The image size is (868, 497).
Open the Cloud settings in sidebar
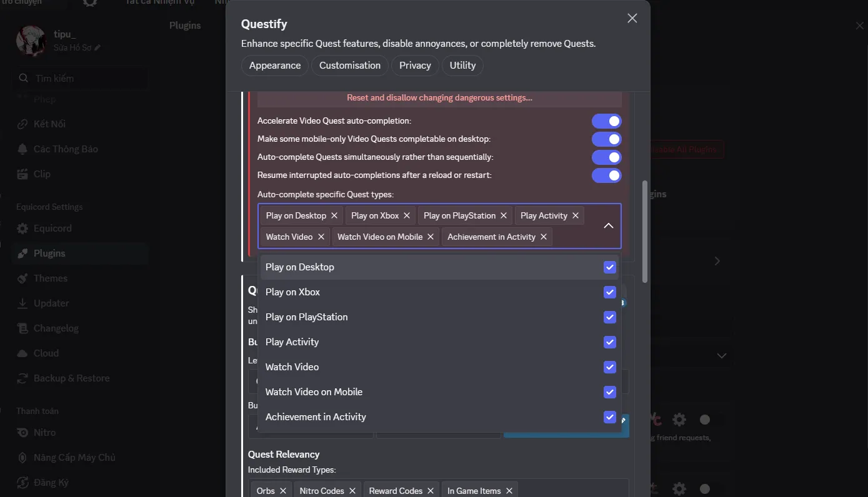pyautogui.click(x=80, y=353)
